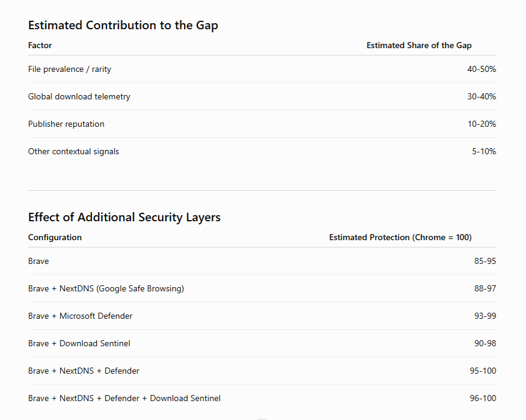Click the 93-99 protection value
This screenshot has height=420, width=526.
pyautogui.click(x=485, y=316)
